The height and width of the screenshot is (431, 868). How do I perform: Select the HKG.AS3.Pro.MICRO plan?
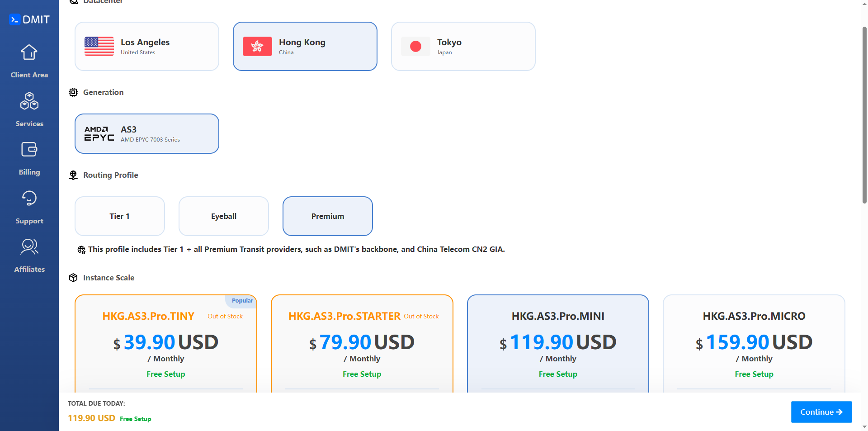click(754, 344)
